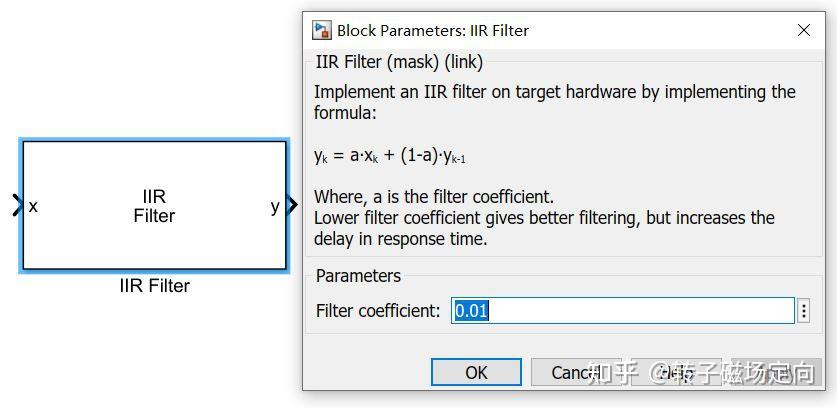Click the IIR Filter name label below block
The image size is (837, 408).
[154, 286]
